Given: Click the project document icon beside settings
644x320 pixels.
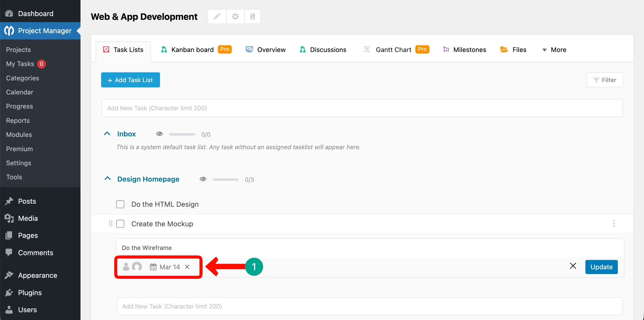Looking at the screenshot, I should (252, 16).
